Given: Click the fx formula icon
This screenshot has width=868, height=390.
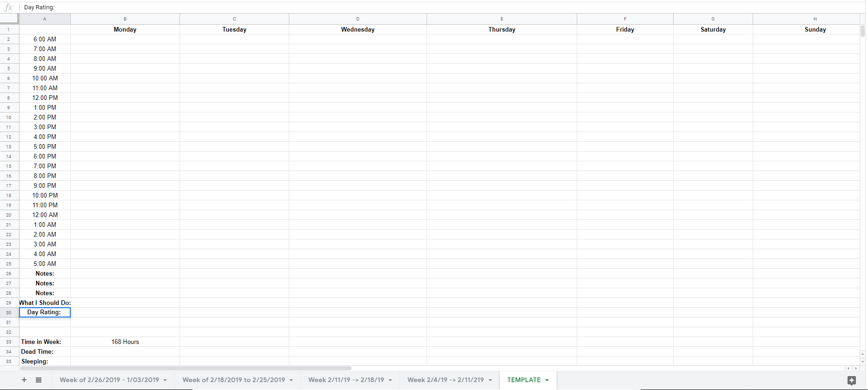Looking at the screenshot, I should [8, 7].
